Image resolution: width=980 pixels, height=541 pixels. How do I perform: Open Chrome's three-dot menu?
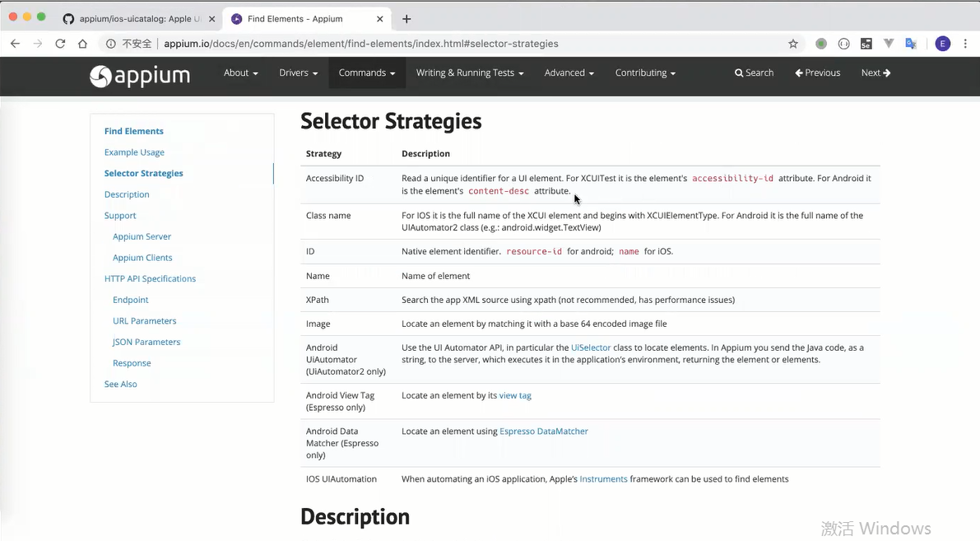pos(966,44)
